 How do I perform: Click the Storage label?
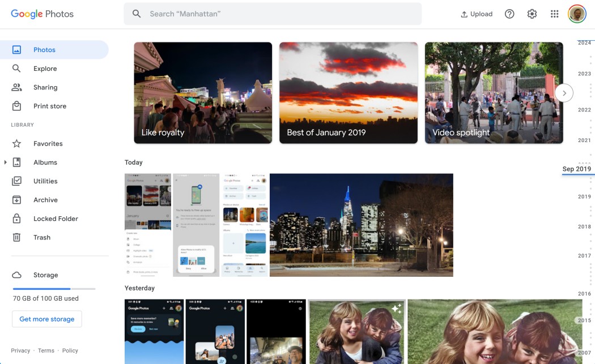tap(45, 275)
